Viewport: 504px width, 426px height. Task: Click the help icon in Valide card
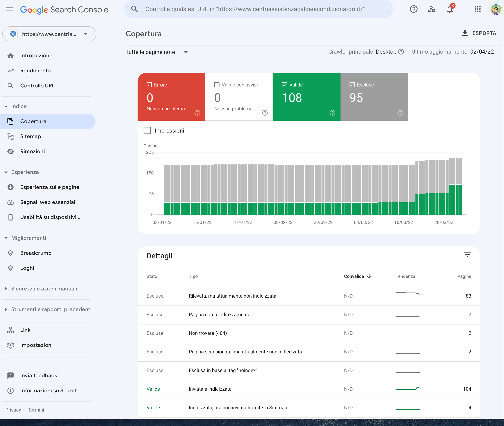pyautogui.click(x=333, y=113)
